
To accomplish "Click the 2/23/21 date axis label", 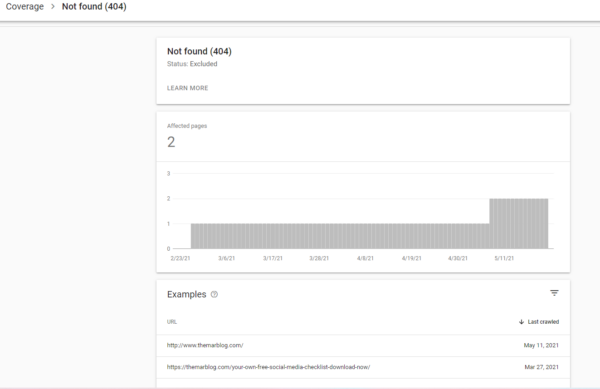I will click(180, 259).
